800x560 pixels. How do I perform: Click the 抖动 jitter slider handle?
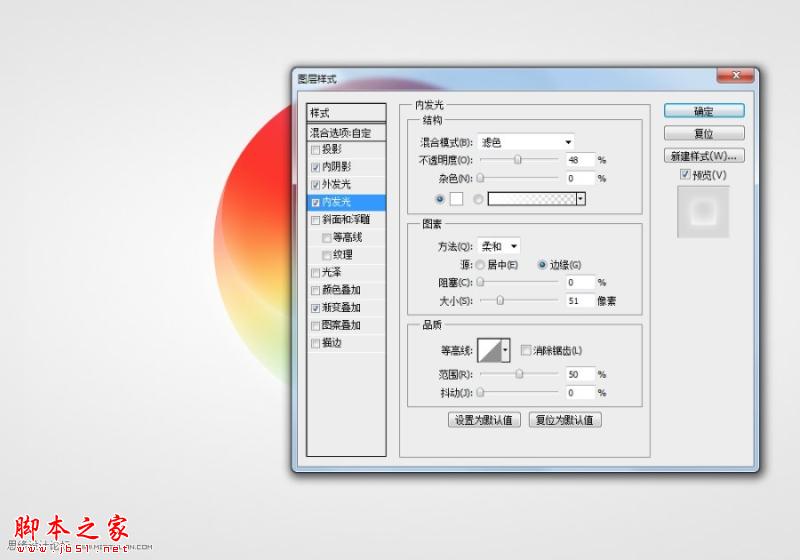pos(481,392)
